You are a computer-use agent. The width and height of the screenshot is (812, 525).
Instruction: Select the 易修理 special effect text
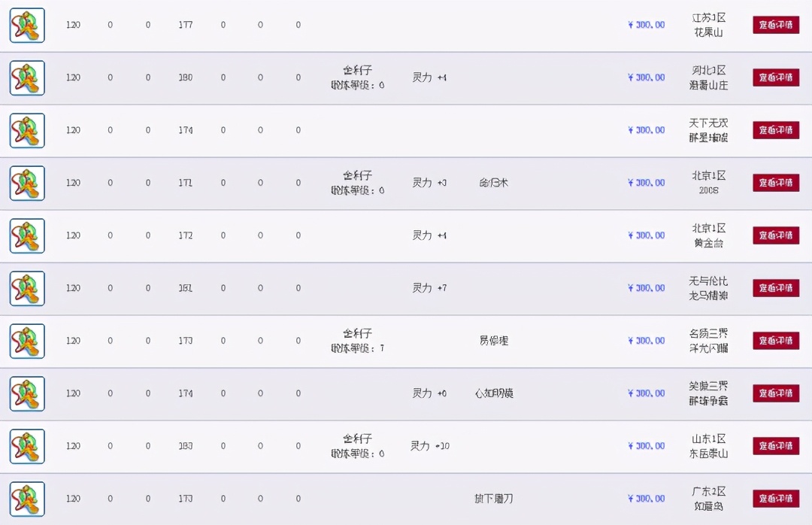[x=494, y=341]
